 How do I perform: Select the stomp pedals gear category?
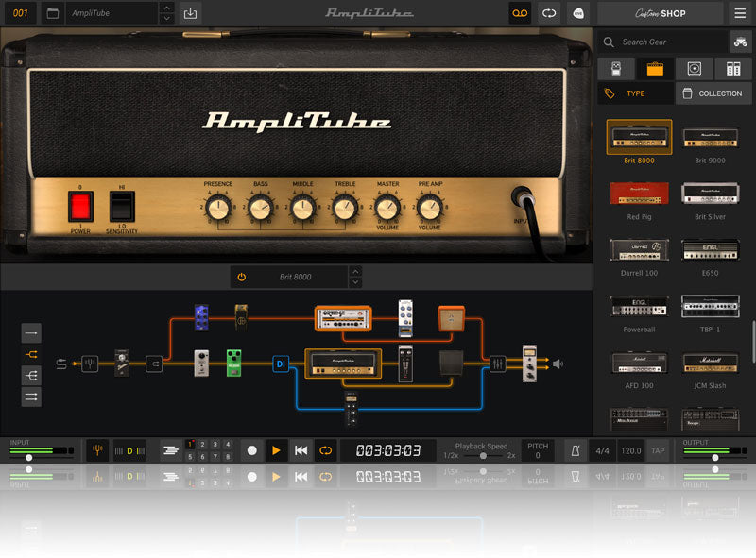pos(616,68)
